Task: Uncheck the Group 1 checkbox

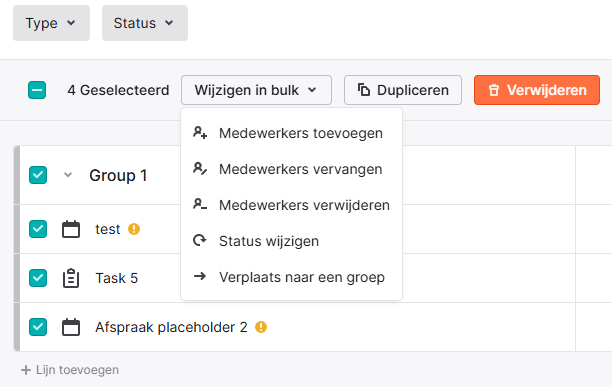Action: point(38,175)
